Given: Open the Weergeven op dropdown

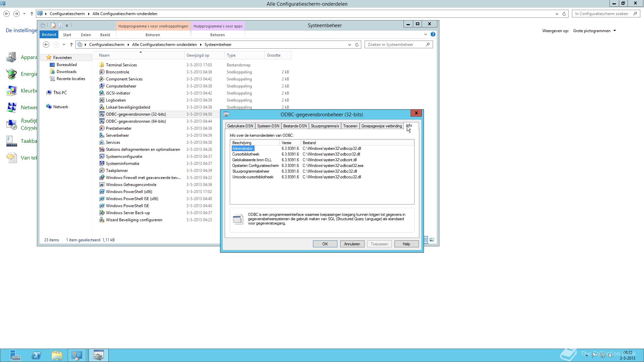Looking at the screenshot, I should (x=594, y=31).
